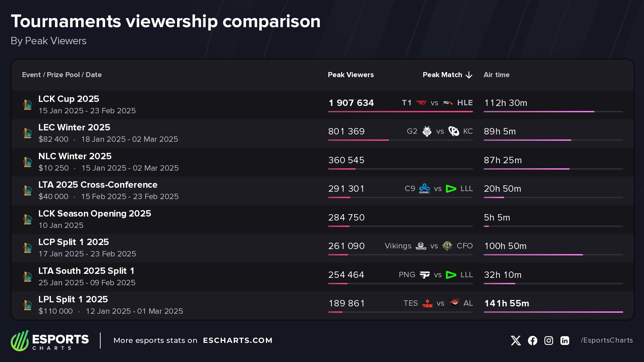Click the Karmine Corp team logo
This screenshot has width=644, height=362.
[x=453, y=131]
